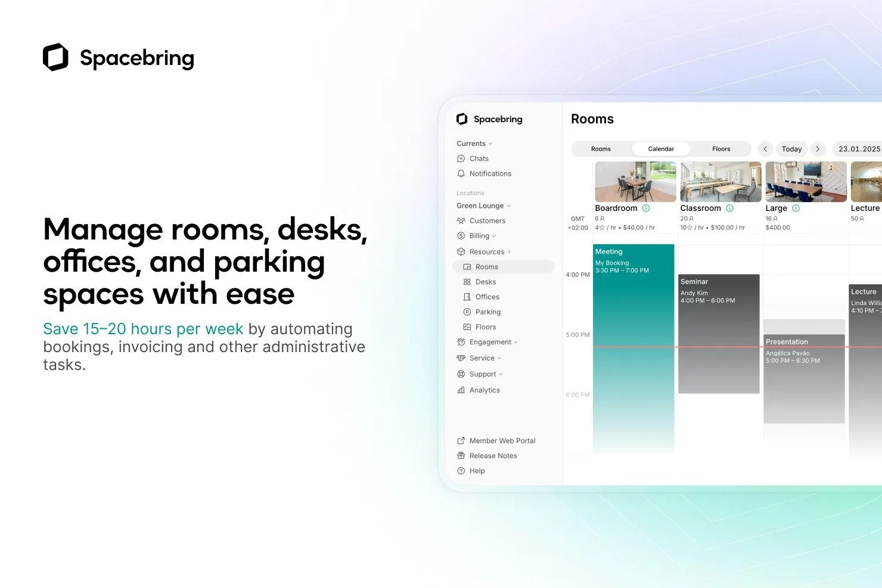Open Chats in sidebar menu

[479, 158]
